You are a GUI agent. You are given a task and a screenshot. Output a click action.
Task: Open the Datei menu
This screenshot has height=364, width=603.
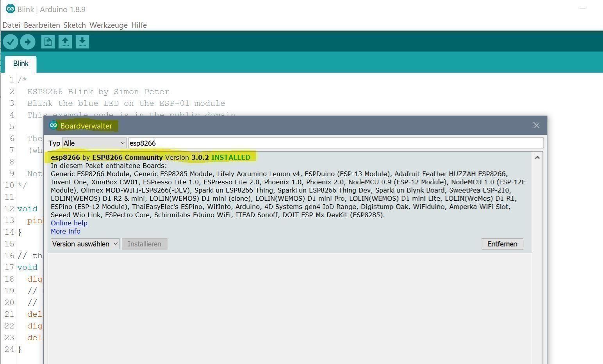pyautogui.click(x=11, y=25)
